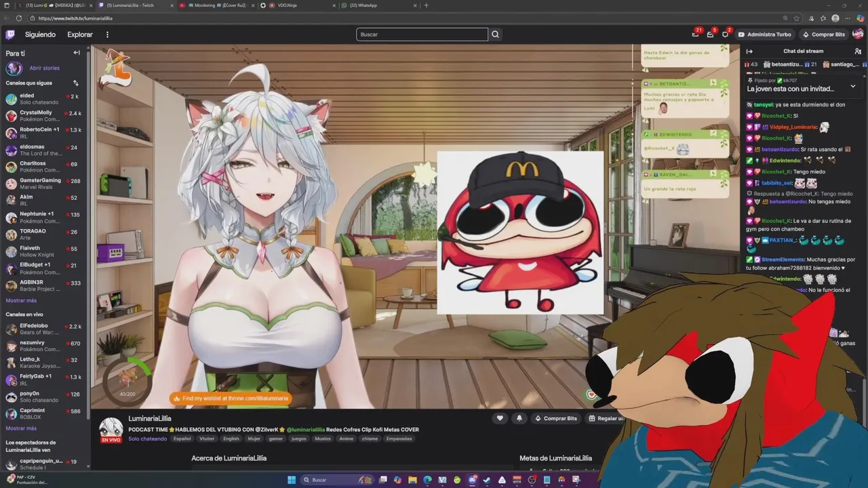Image resolution: width=868 pixels, height=488 pixels.
Task: Open the CrystalMolly channel in sidebar
Action: click(x=43, y=116)
